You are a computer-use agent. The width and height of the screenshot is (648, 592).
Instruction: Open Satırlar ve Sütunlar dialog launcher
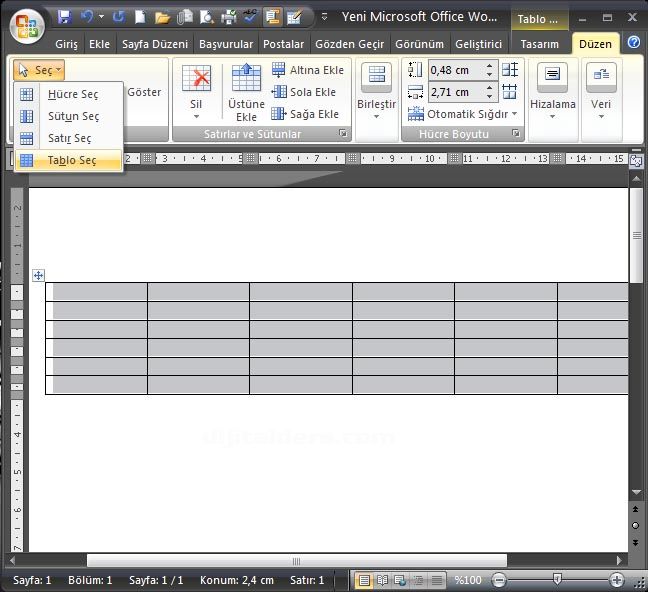(x=343, y=133)
